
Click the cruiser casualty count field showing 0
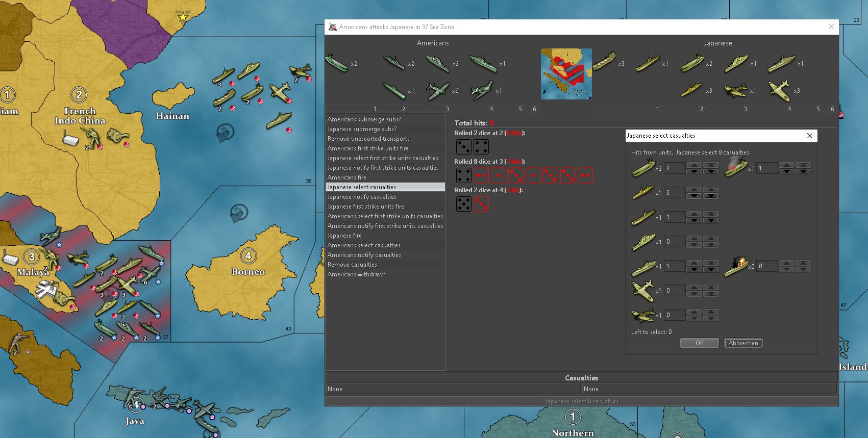coord(675,242)
